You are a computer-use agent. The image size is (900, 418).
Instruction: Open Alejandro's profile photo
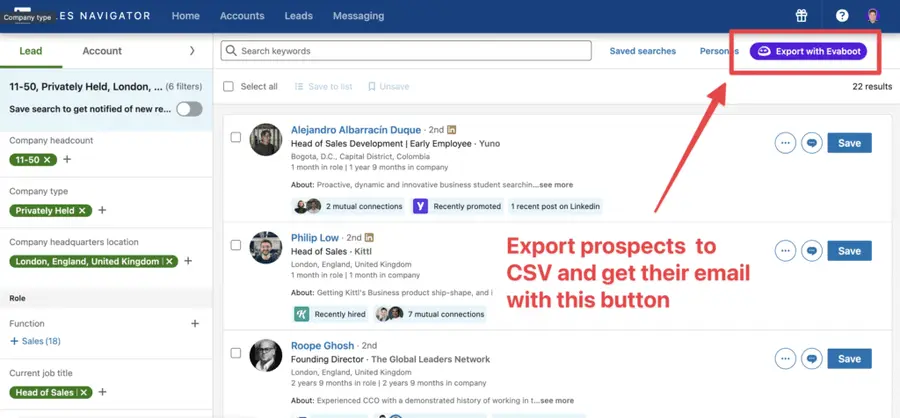266,140
